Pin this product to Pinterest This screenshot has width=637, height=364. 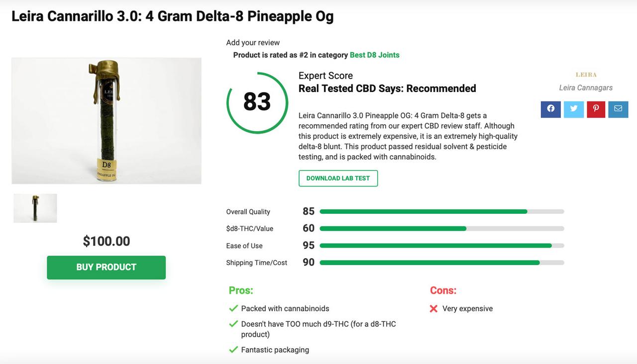[x=596, y=109]
